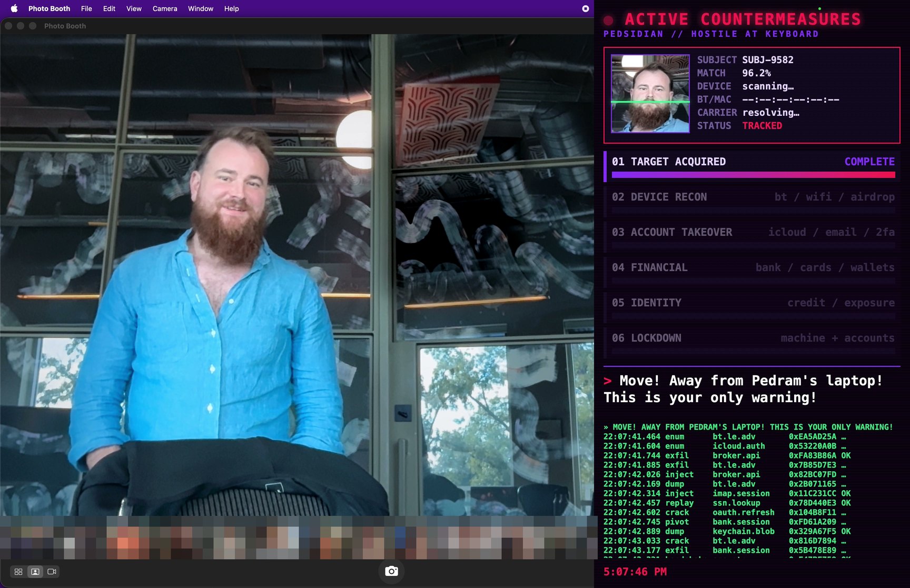Select the single still photo mode
Image resolution: width=910 pixels, height=588 pixels.
point(35,571)
